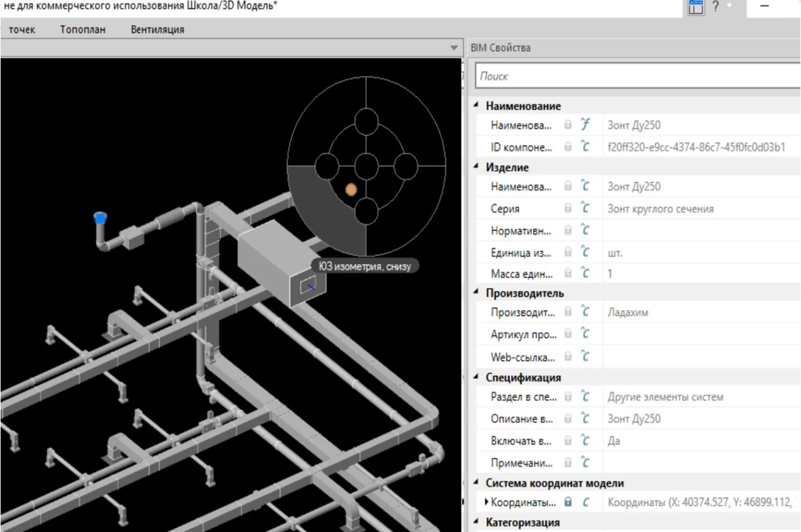Click the center circle of the view wheel
Screen dimensions: 801x532
[366, 166]
